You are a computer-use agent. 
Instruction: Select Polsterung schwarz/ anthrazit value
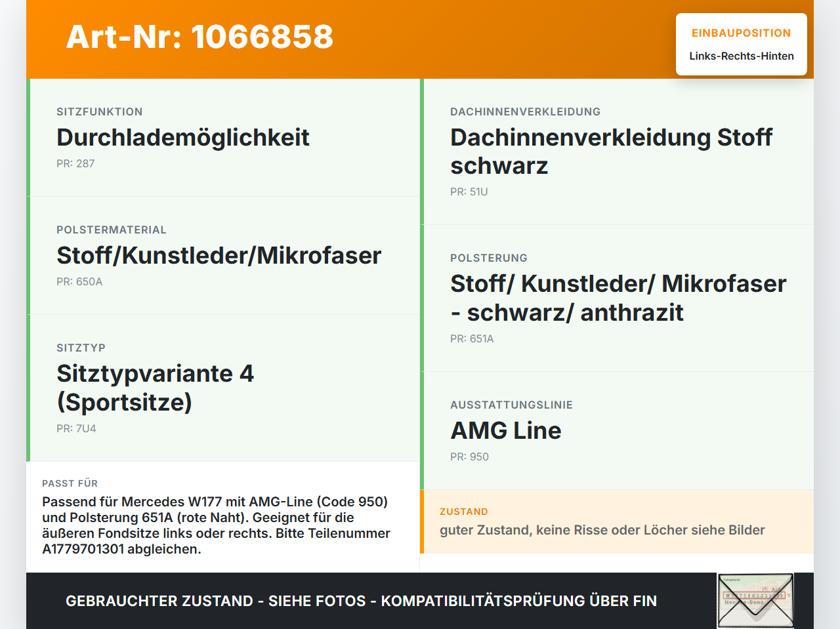pos(618,298)
